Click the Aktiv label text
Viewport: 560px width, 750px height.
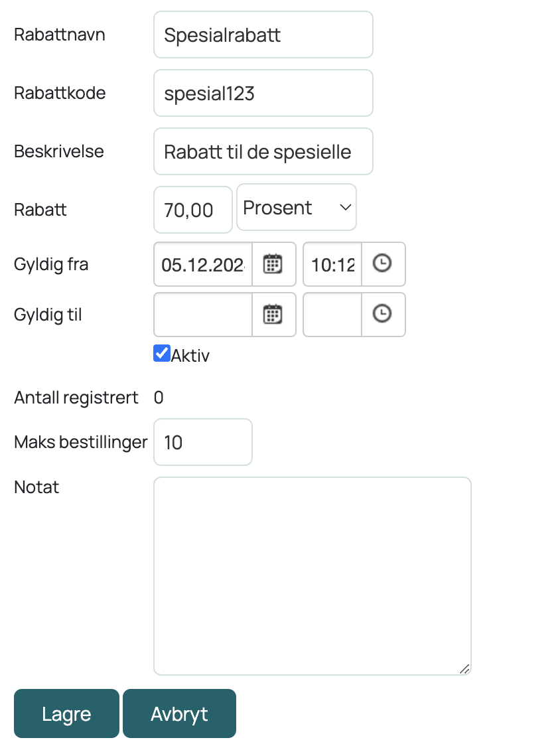point(190,356)
